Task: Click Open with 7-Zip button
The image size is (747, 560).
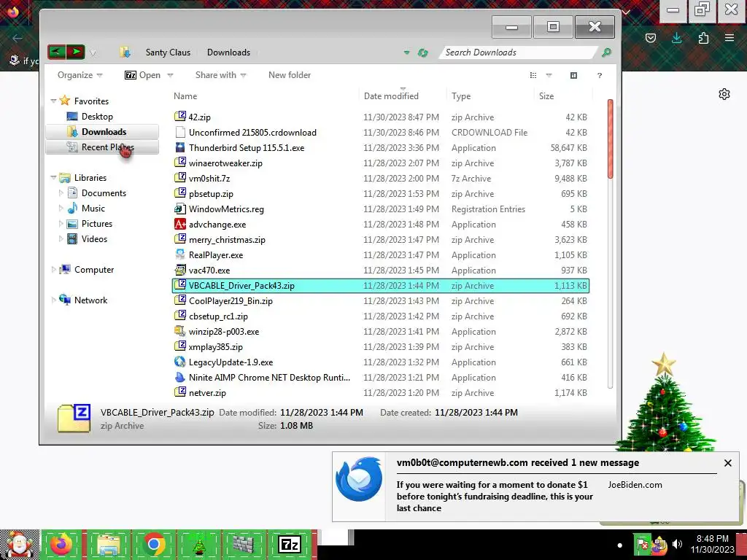Action: (142, 75)
